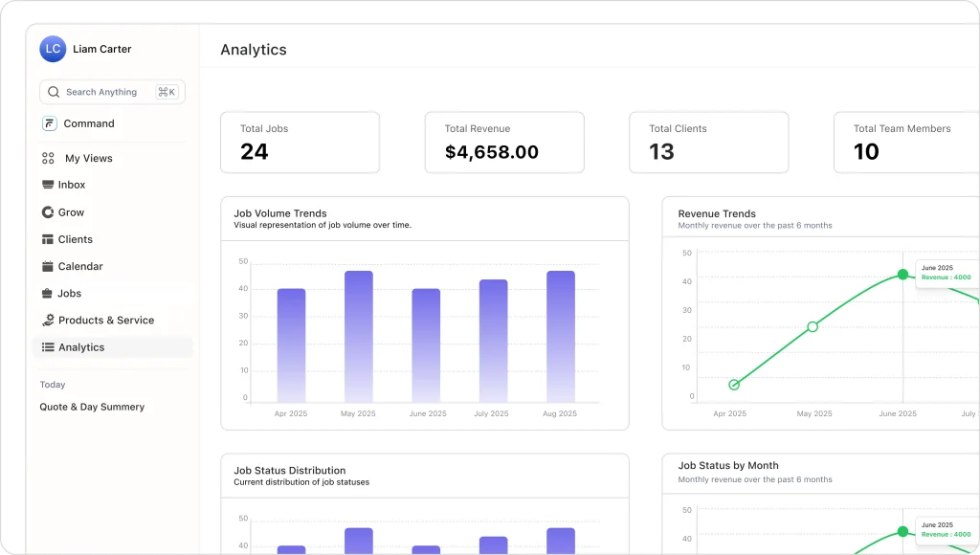Click the ⌘K shortcut badge

click(x=166, y=91)
